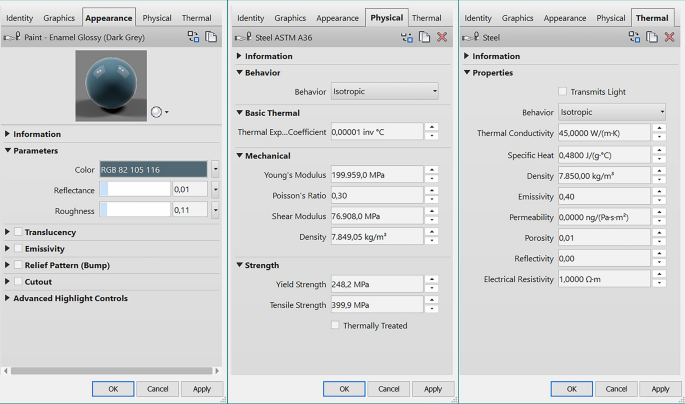Collapse the Mechanical section
The width and height of the screenshot is (685, 404).
tap(239, 156)
